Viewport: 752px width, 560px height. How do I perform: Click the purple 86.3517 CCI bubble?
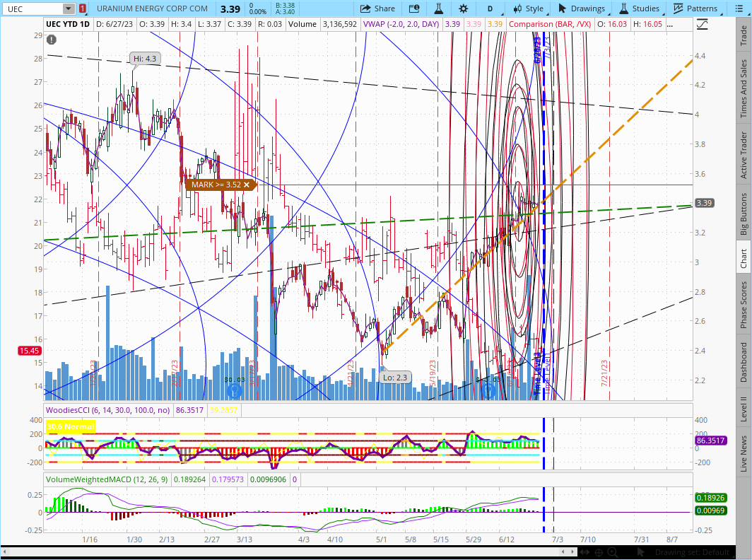[x=711, y=440]
